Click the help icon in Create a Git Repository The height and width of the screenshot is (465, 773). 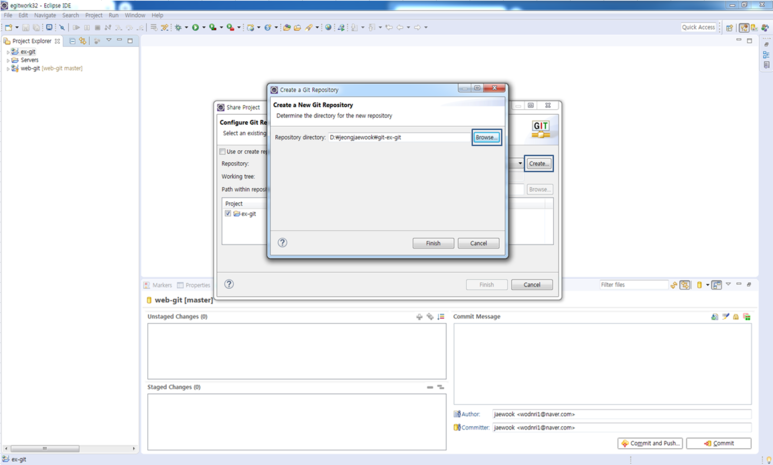tap(282, 243)
